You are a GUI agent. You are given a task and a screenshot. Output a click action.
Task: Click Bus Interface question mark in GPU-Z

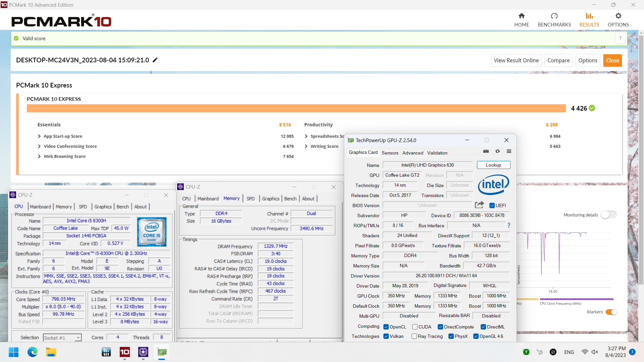click(508, 225)
